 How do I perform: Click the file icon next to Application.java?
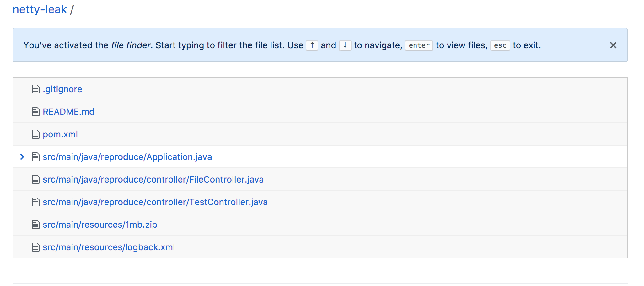coord(35,156)
